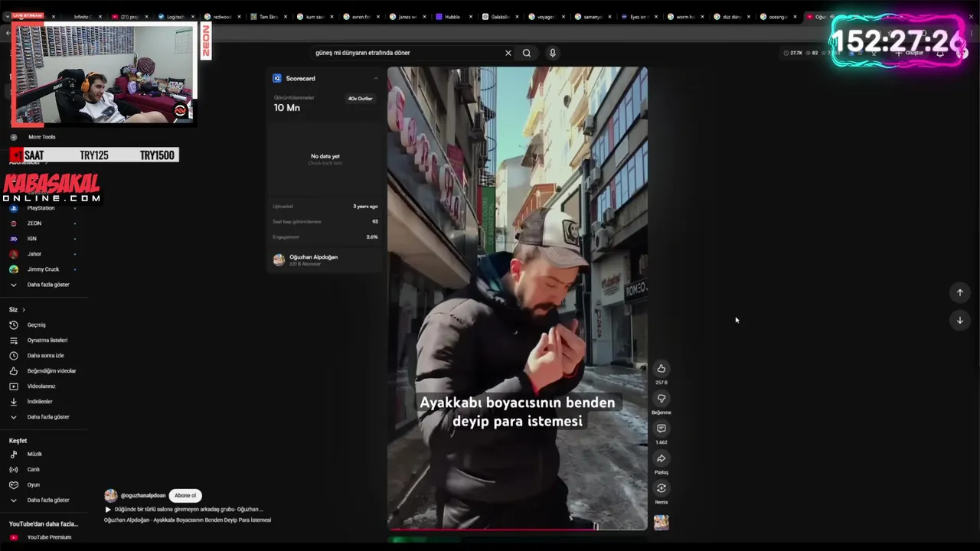Close the Hubble browser tab
The width and height of the screenshot is (980, 551).
pyautogui.click(x=470, y=17)
